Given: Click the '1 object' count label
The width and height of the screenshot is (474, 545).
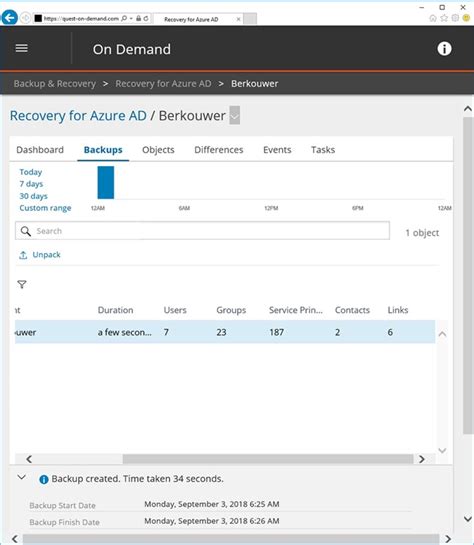Looking at the screenshot, I should click(x=422, y=233).
